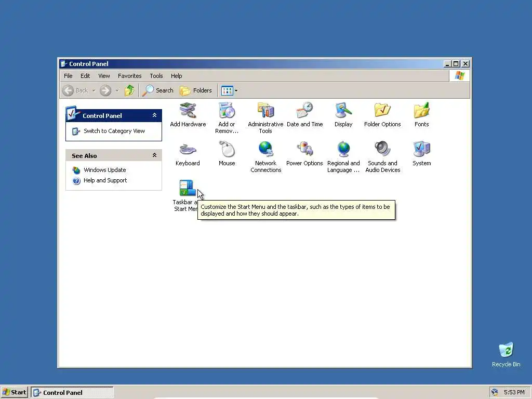Screen dimensions: 532x399
Task: Open the Mouse applet
Action: click(227, 154)
